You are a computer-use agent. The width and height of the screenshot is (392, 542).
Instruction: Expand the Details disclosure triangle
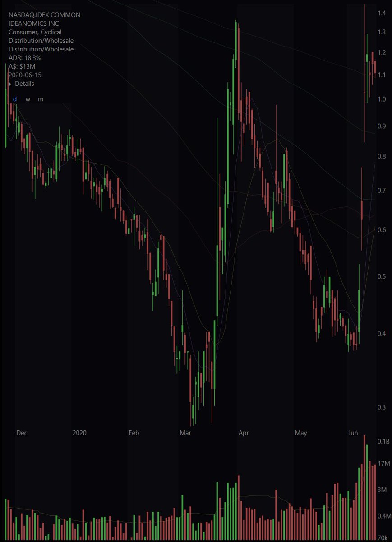coord(10,84)
